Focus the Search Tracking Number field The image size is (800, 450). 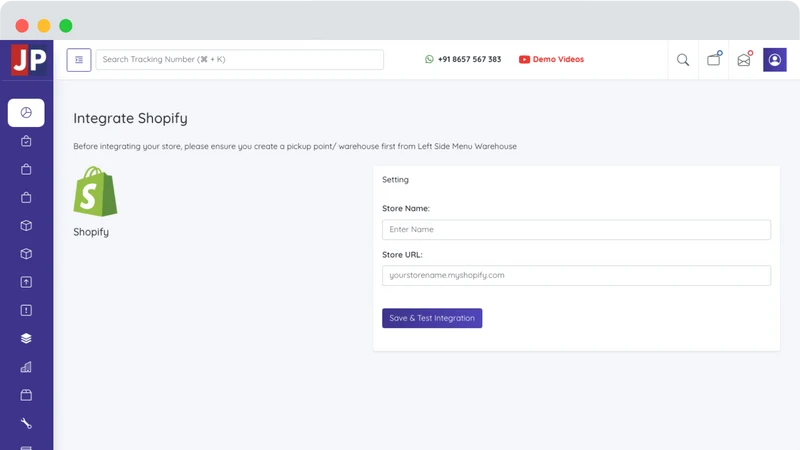click(240, 59)
